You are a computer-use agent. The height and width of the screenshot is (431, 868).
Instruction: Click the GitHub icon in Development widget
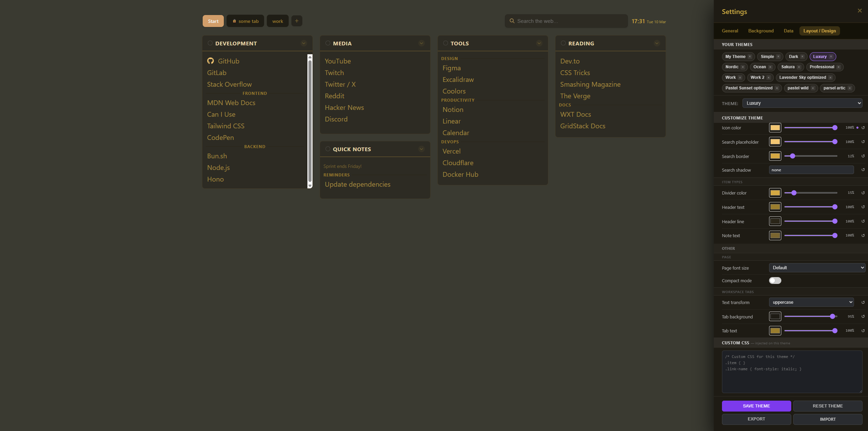211,61
